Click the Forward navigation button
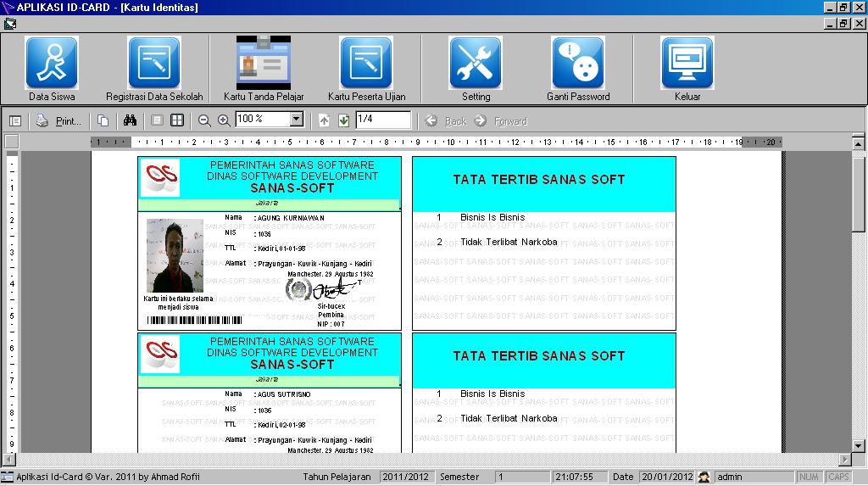This screenshot has height=486, width=868. click(x=500, y=120)
